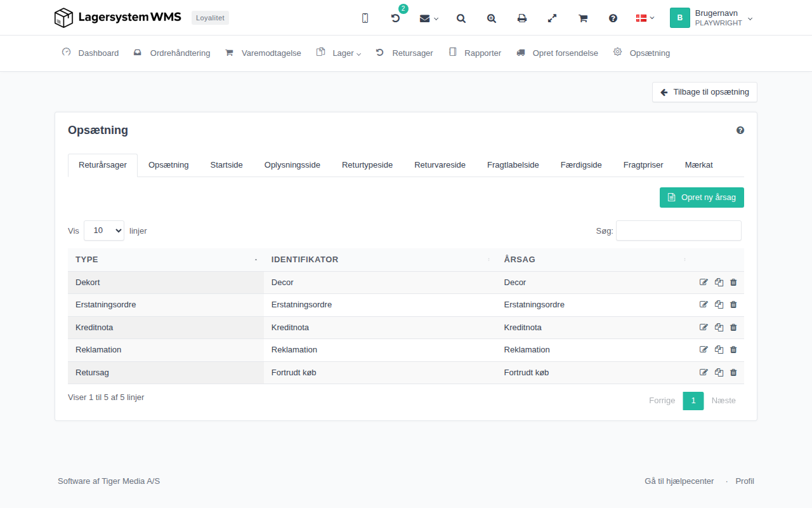Image resolution: width=812 pixels, height=508 pixels.
Task: Open Rapporter in the main navigation
Action: (x=475, y=53)
